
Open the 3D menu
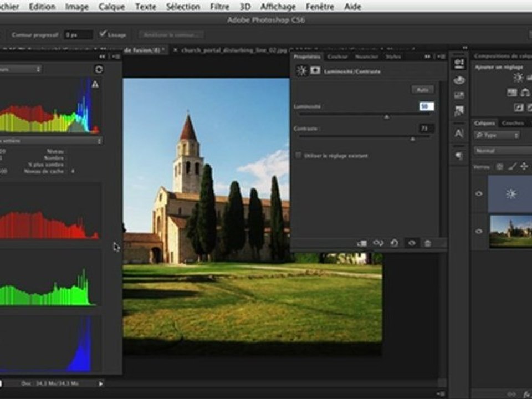[x=245, y=7]
